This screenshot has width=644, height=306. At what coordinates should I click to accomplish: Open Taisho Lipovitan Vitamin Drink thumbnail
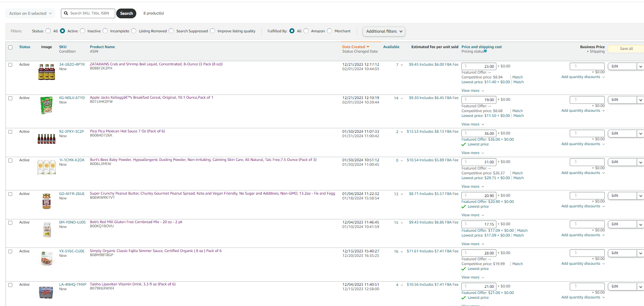pos(46,292)
